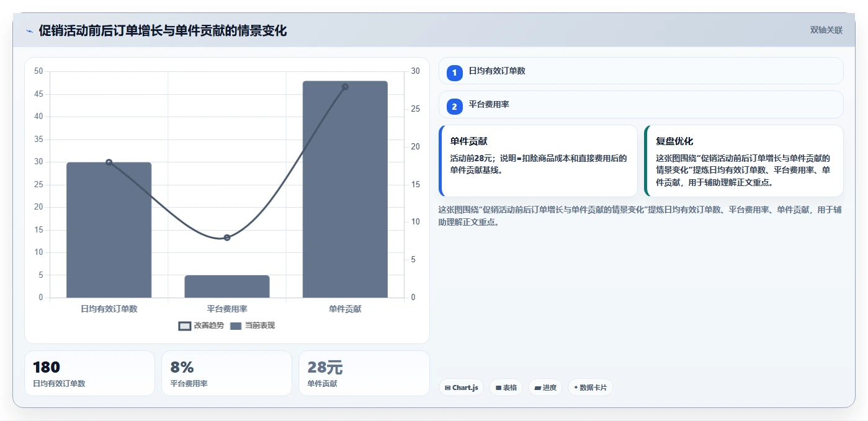Click the 28元 value text
868x421 pixels.
(325, 368)
